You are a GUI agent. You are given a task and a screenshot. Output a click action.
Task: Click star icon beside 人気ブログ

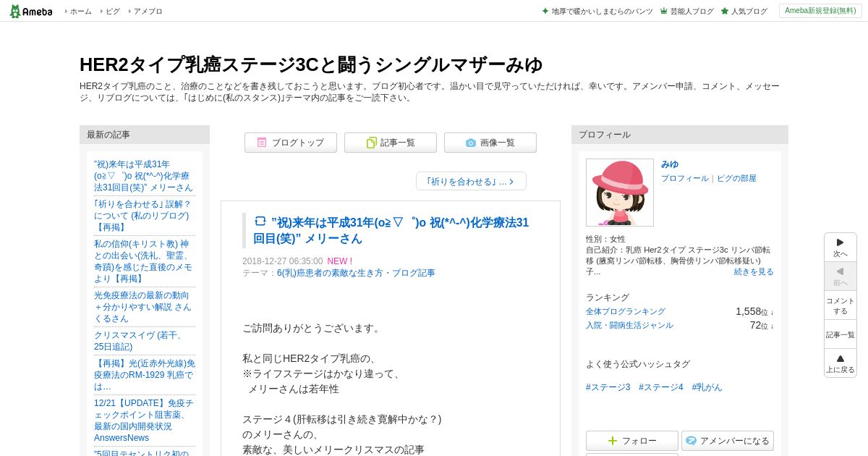click(x=725, y=12)
